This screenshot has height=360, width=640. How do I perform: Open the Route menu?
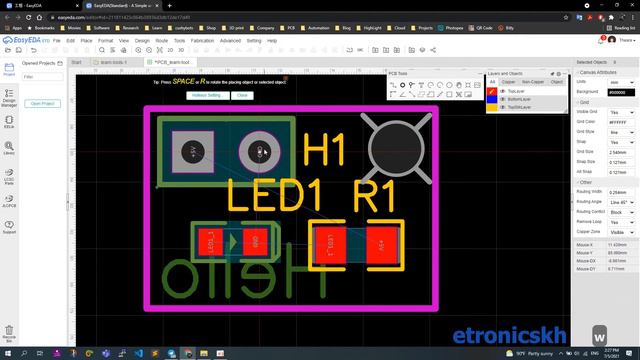(x=162, y=41)
